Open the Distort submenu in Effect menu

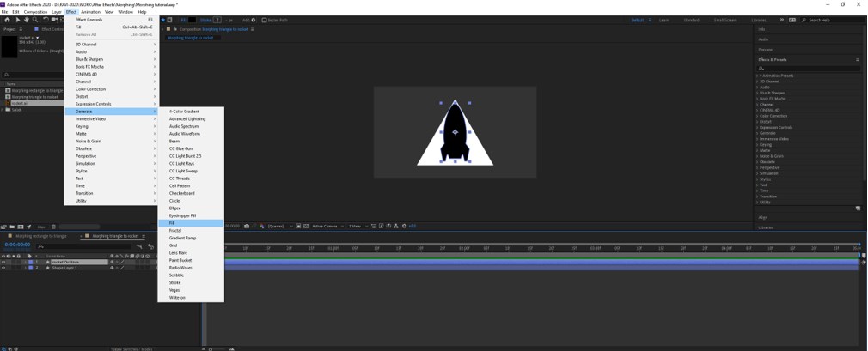click(x=112, y=96)
